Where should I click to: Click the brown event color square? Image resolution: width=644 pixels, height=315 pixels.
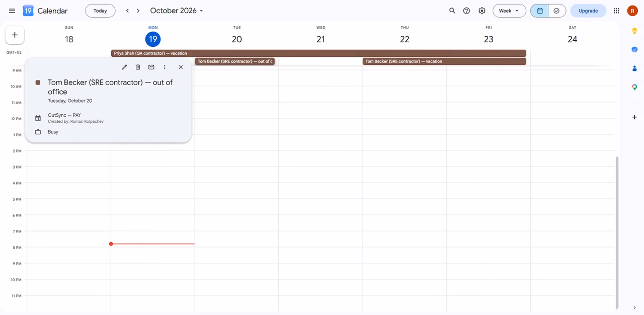pyautogui.click(x=38, y=83)
